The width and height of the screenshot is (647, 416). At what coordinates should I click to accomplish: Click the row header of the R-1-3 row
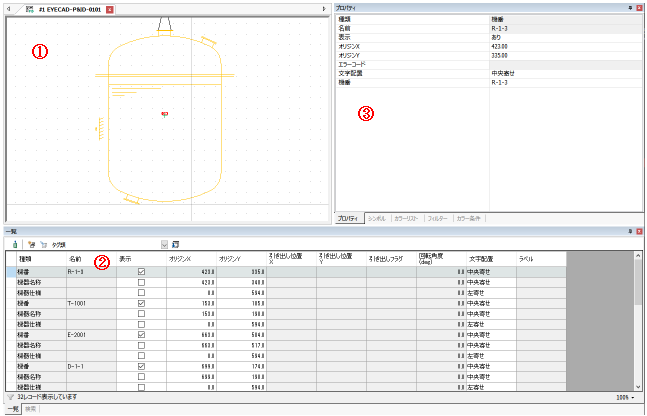pyautogui.click(x=11, y=272)
